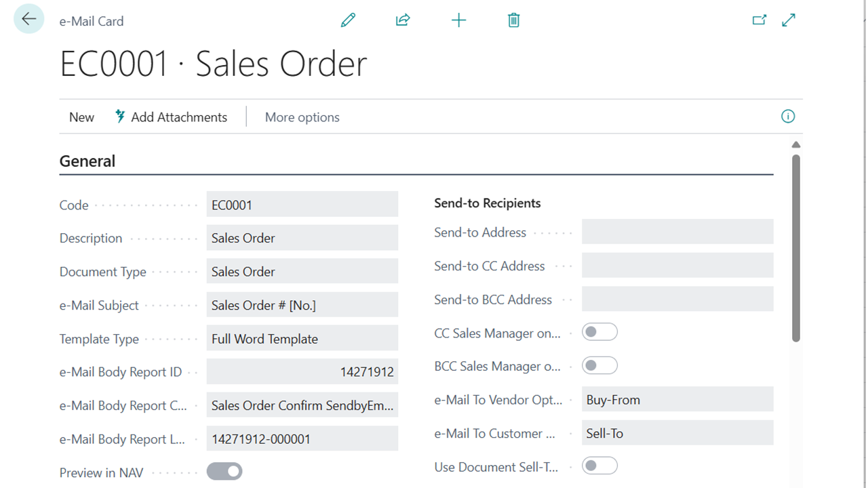This screenshot has height=488, width=868.
Task: Open the e-Mail To Customer dropdown
Action: click(677, 433)
